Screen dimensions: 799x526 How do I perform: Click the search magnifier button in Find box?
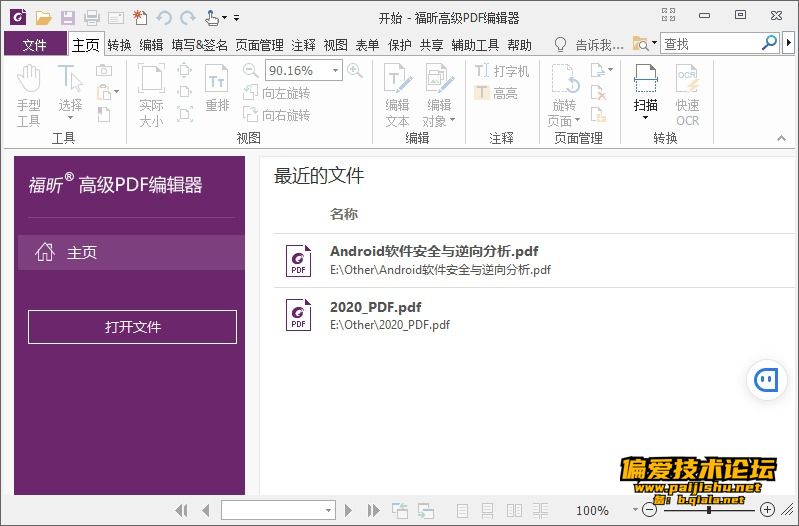point(769,43)
